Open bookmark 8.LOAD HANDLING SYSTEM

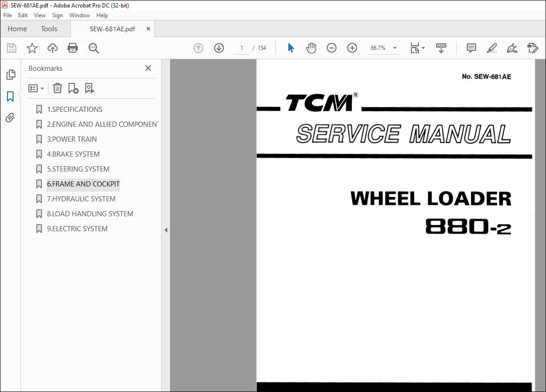click(x=90, y=214)
